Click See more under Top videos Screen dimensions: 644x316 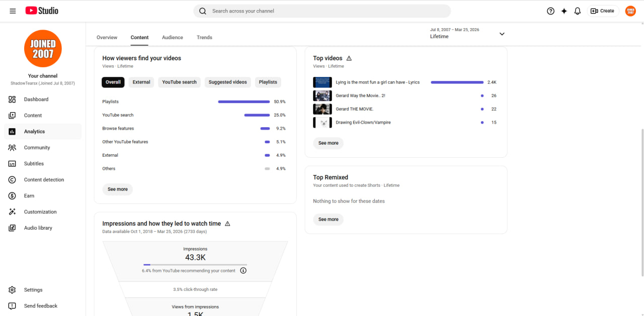pyautogui.click(x=329, y=143)
